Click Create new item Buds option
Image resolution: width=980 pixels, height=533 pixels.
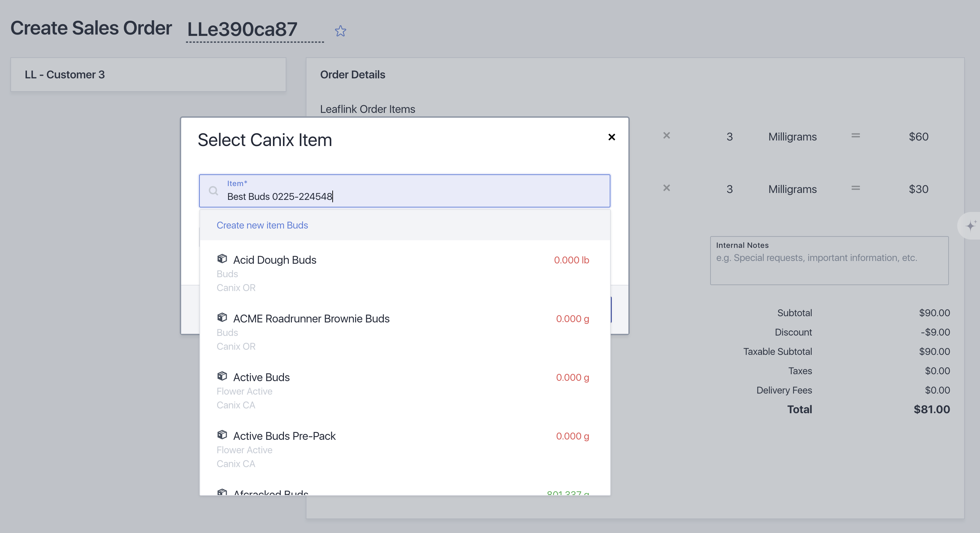[x=405, y=225]
